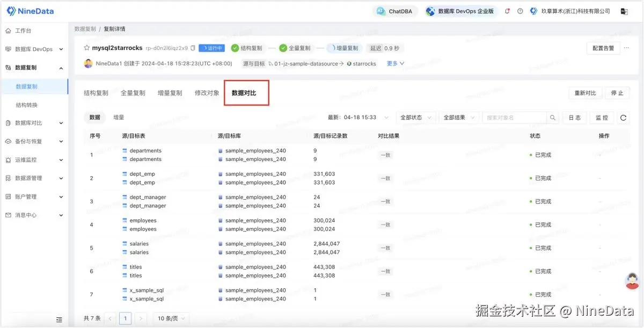The width and height of the screenshot is (644, 328).
Task: Click the NineData logo
Action: click(30, 11)
